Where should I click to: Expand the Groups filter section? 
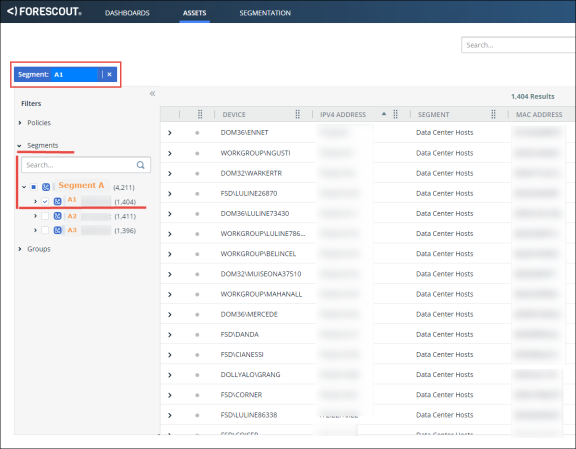[x=20, y=249]
